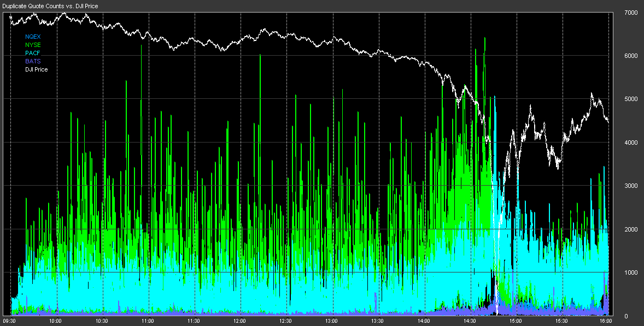This screenshot has width=644, height=326.
Task: Select the 16:00 time axis label
Action: pos(608,321)
